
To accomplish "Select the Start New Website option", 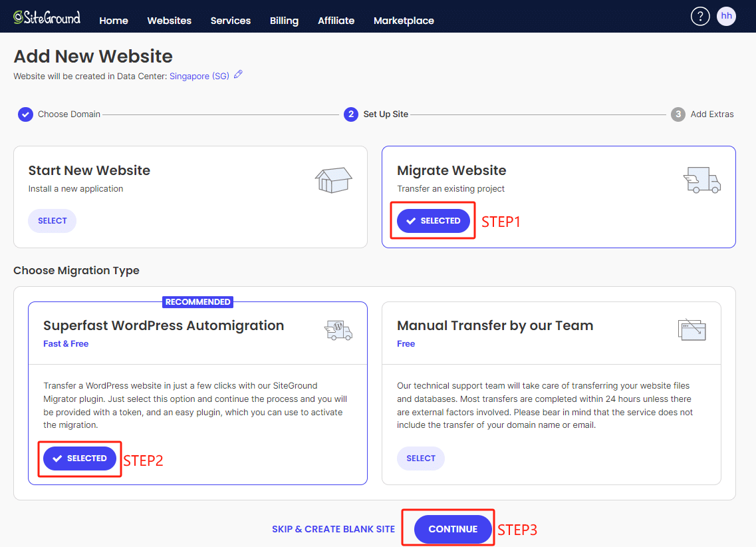I will [x=52, y=221].
